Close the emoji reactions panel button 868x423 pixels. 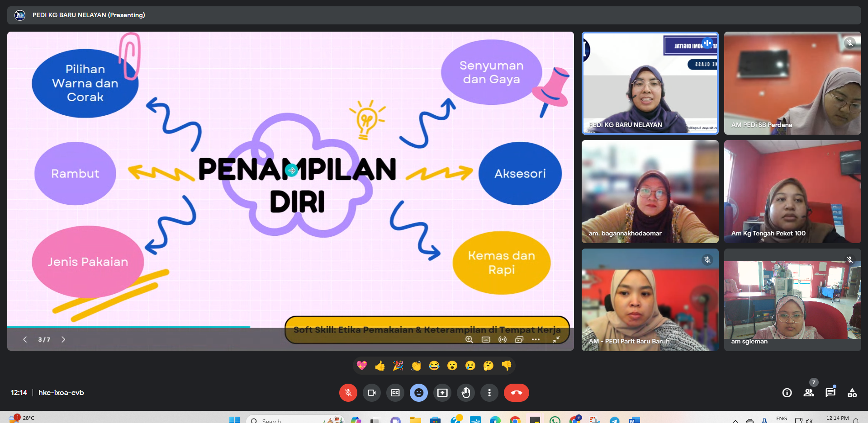pyautogui.click(x=419, y=393)
